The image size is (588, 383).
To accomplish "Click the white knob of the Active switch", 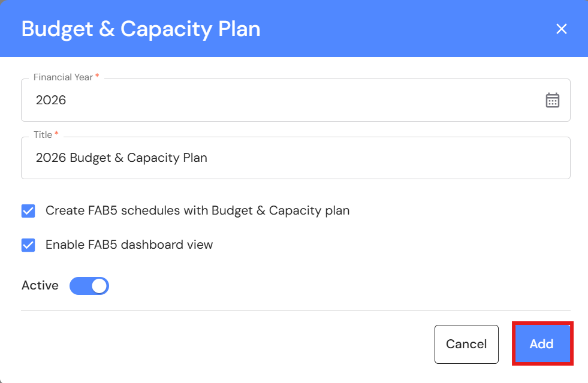I will pos(99,286).
